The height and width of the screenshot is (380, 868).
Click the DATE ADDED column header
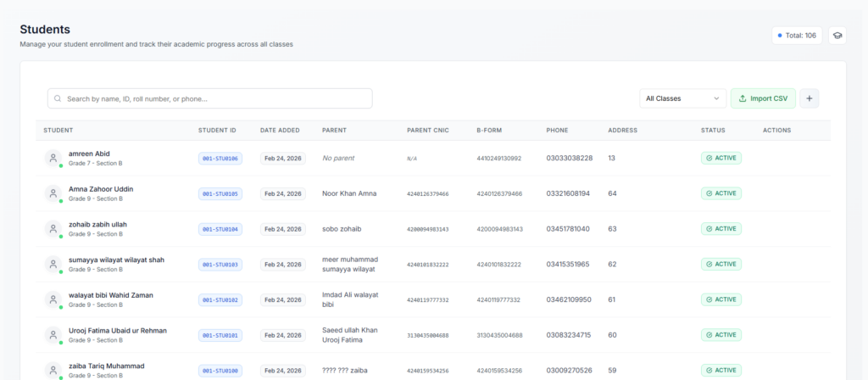point(280,131)
